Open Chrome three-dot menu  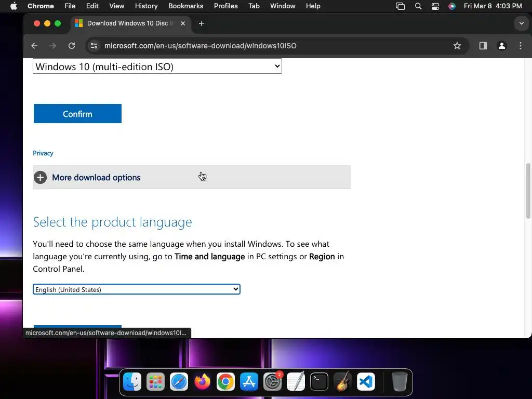[x=521, y=46]
